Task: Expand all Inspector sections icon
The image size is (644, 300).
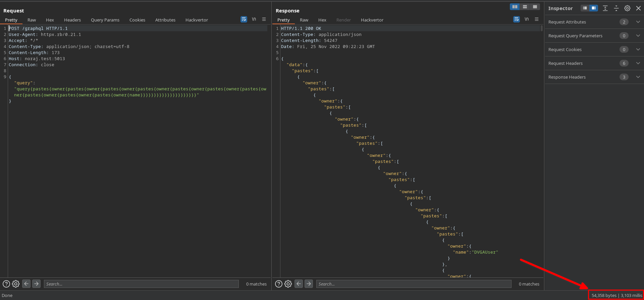Action: pos(605,8)
